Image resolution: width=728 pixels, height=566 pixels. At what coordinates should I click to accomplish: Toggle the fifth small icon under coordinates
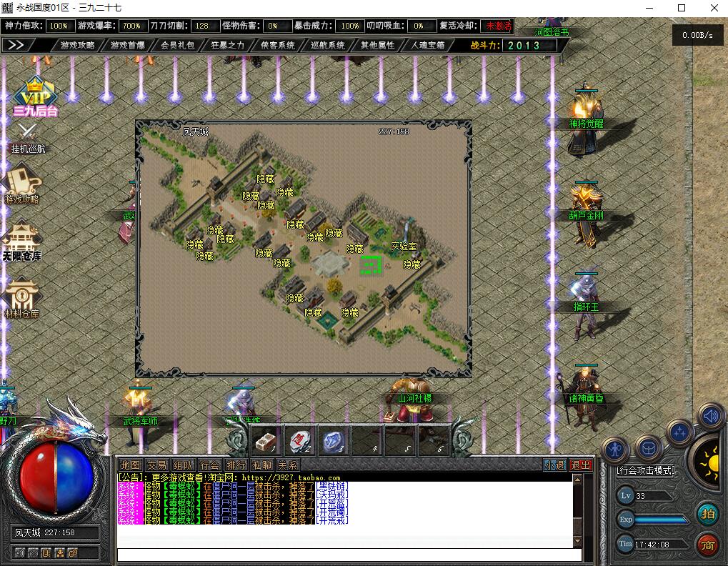click(73, 553)
